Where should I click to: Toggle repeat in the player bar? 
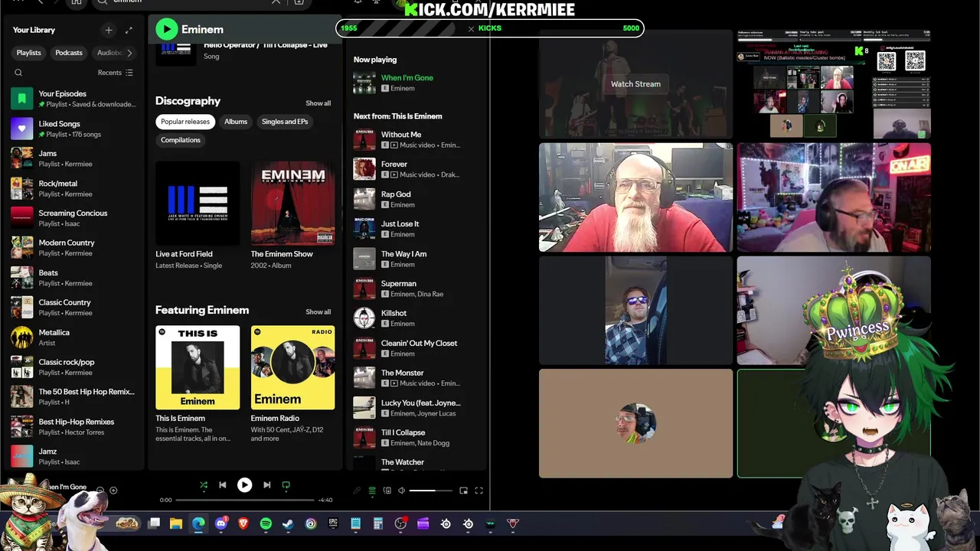(286, 484)
